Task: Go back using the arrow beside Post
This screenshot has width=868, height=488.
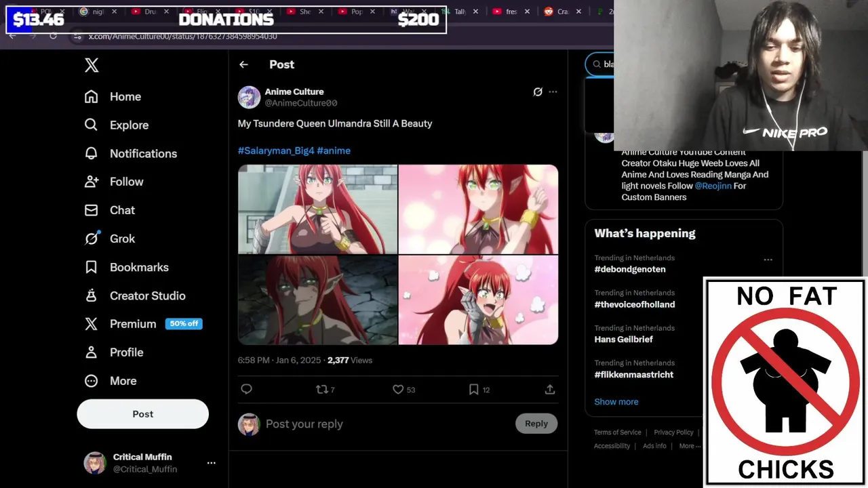Action: (243, 64)
